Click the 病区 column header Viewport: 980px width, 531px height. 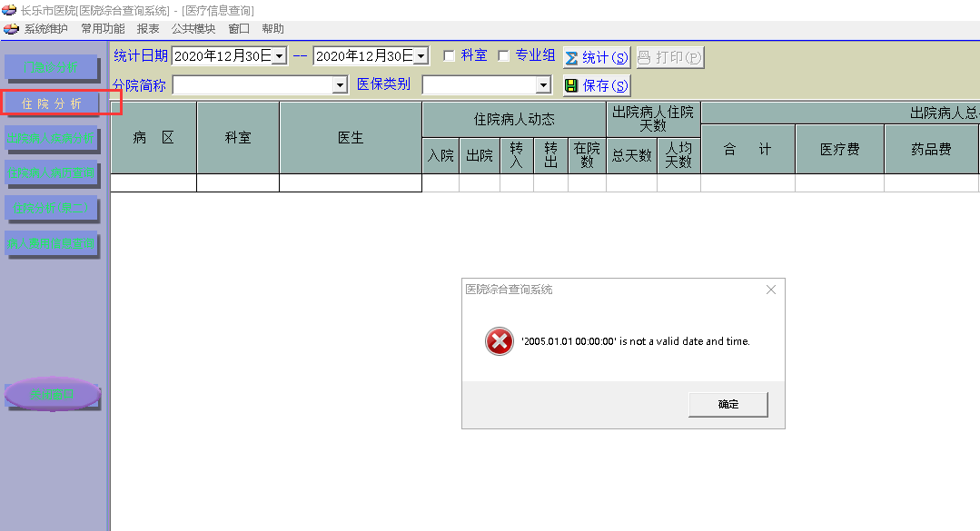point(153,138)
